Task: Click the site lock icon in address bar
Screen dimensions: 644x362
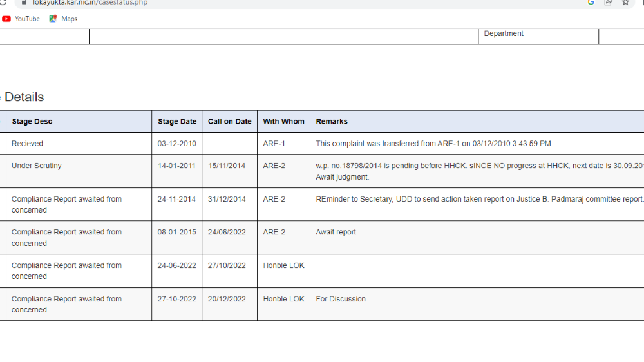Action: [x=24, y=3]
